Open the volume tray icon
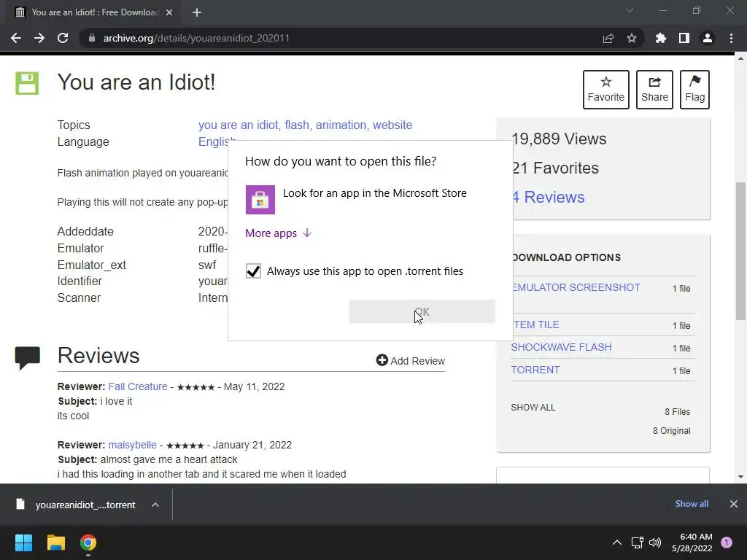The width and height of the screenshot is (747, 560). point(655,542)
